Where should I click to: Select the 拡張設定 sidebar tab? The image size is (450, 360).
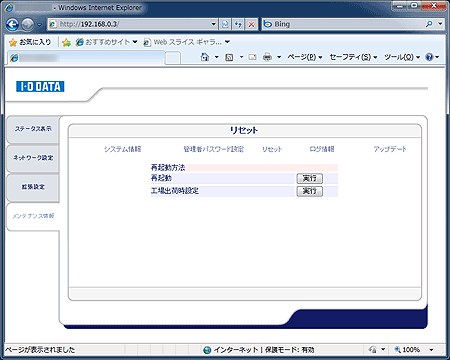pyautogui.click(x=33, y=187)
